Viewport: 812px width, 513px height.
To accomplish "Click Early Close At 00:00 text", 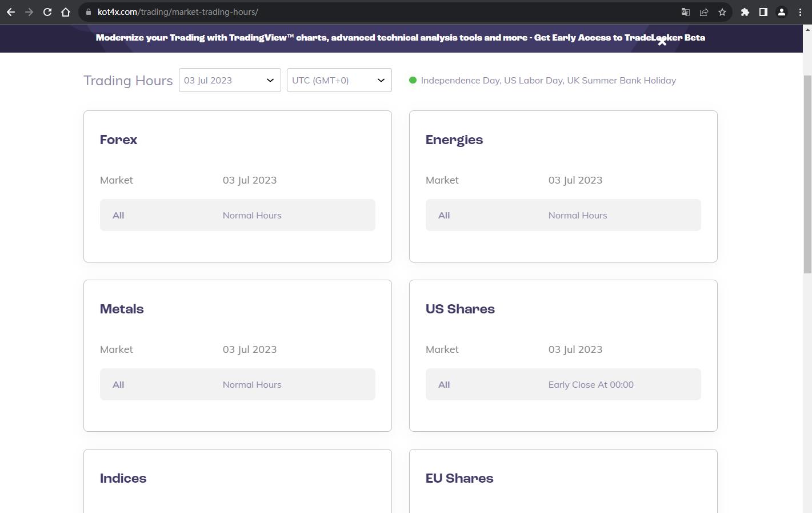I will [x=591, y=385].
